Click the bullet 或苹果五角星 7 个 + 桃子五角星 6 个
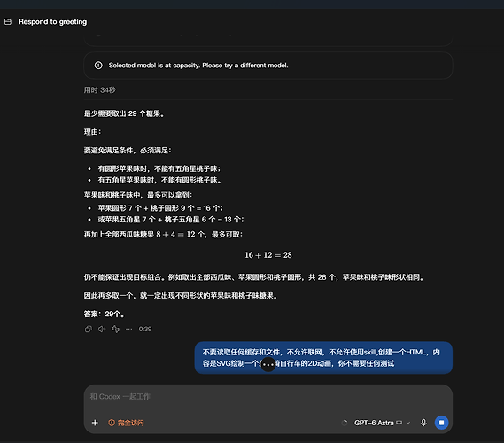504x443 pixels. point(171,219)
